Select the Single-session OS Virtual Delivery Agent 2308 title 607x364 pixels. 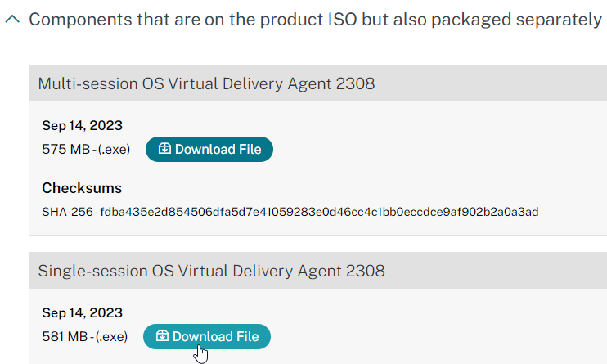211,271
